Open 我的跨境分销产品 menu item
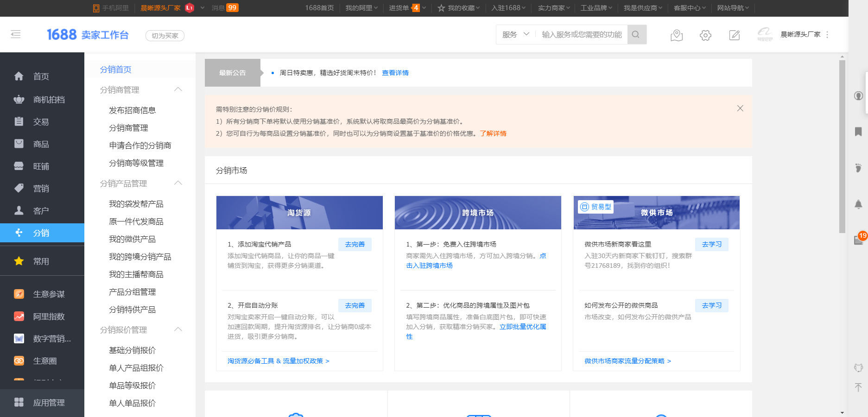 pos(140,257)
